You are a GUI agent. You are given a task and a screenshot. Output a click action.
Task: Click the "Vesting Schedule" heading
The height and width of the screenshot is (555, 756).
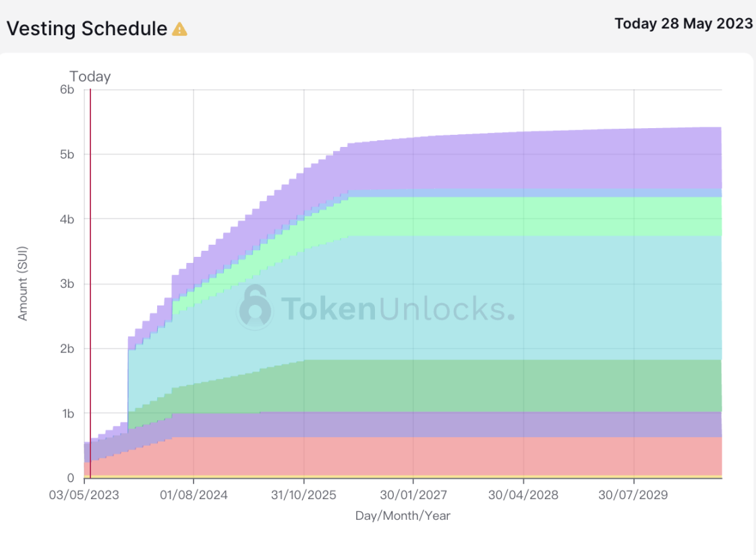click(87, 29)
